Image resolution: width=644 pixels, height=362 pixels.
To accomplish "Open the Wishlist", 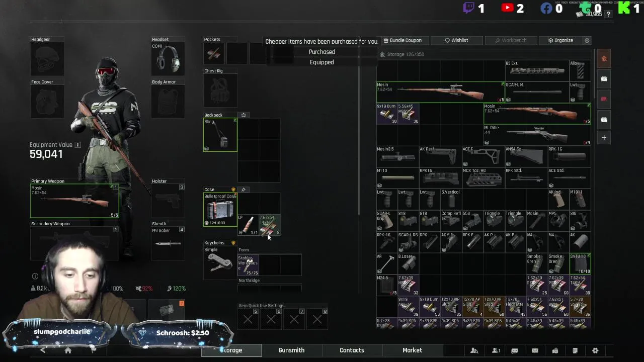I will click(x=456, y=40).
